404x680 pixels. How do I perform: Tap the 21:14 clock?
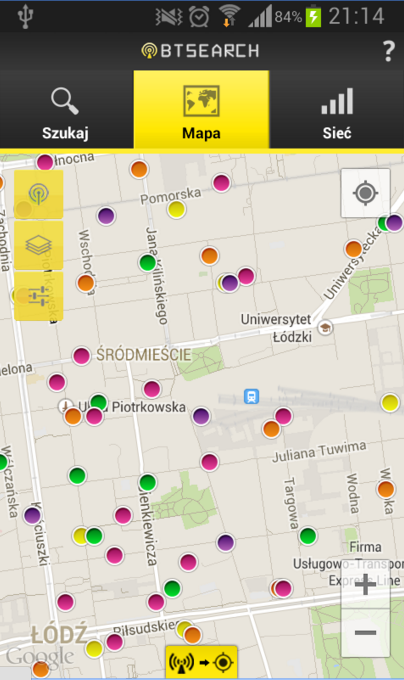(356, 16)
